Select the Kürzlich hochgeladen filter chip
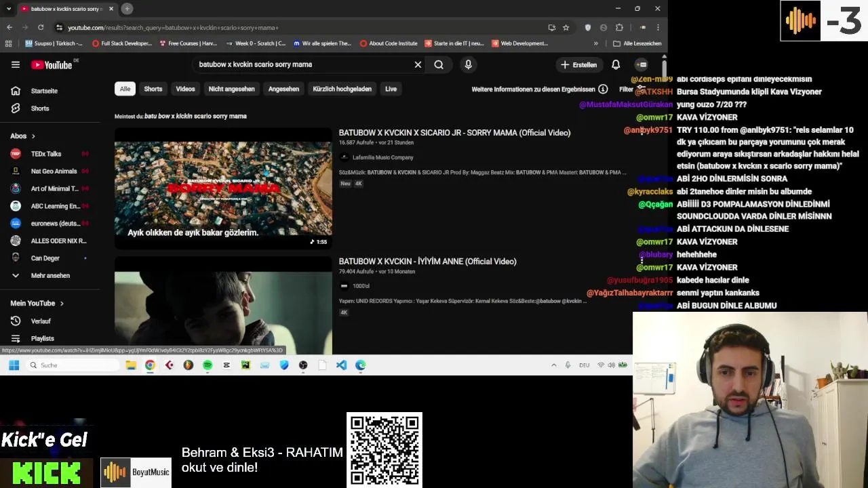This screenshot has width=868, height=488. [342, 89]
